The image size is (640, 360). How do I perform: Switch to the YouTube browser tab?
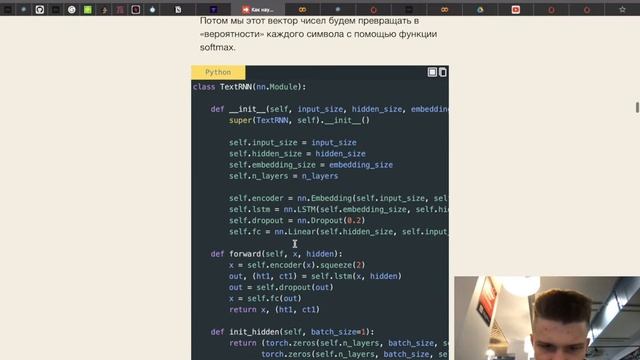[516, 9]
